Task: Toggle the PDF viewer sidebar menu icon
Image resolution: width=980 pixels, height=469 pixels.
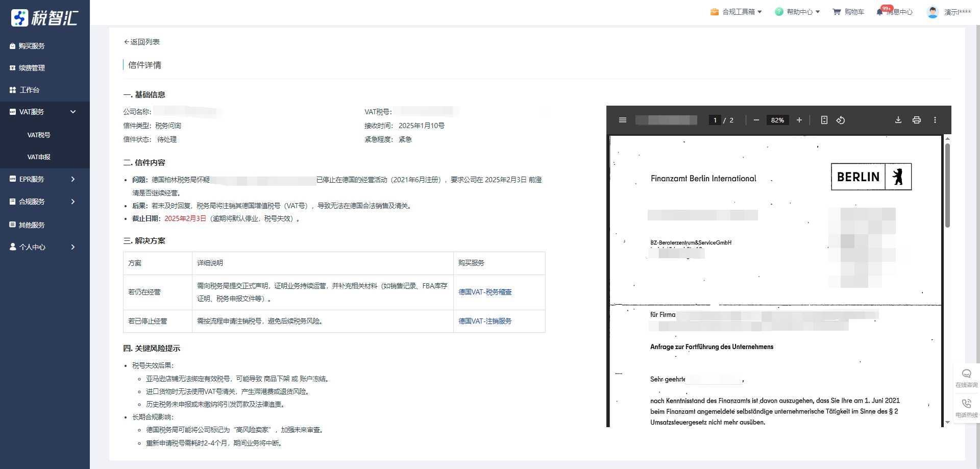Action: [x=622, y=120]
